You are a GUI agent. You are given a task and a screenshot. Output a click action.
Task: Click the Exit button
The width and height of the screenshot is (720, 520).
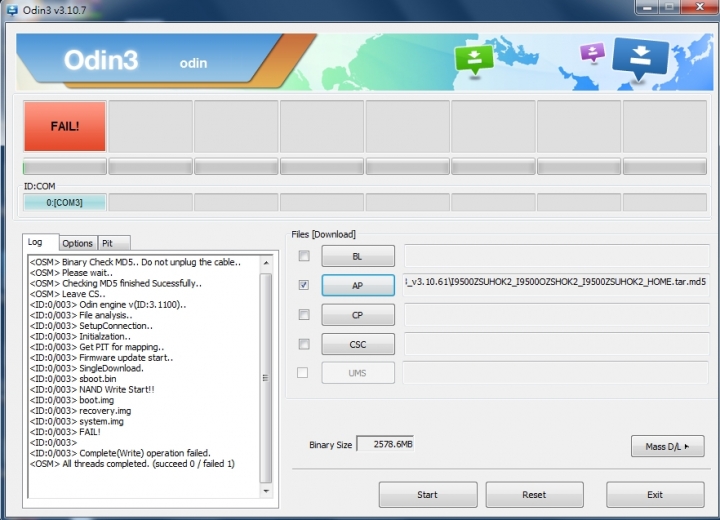click(x=655, y=495)
